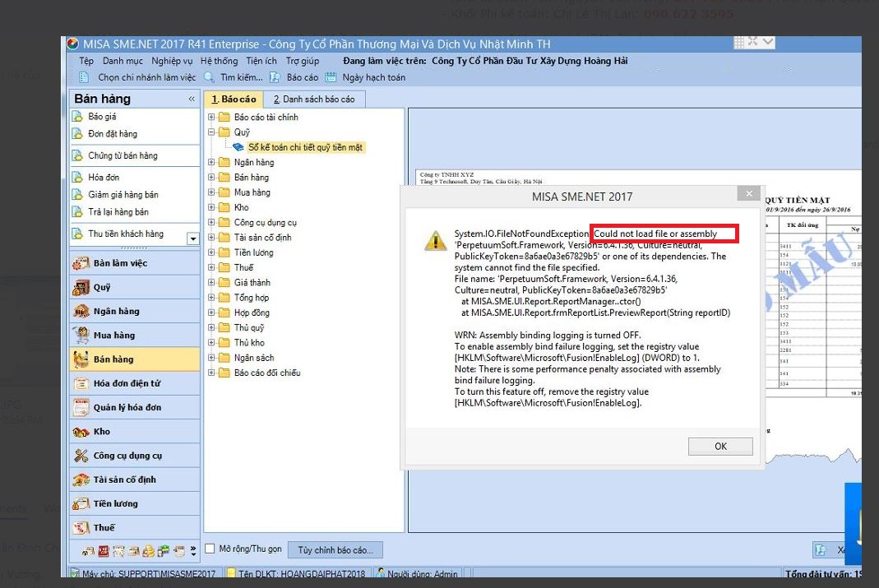The image size is (879, 588).
Task: Go to Hóa đơn điện tử module
Action: pos(135,383)
